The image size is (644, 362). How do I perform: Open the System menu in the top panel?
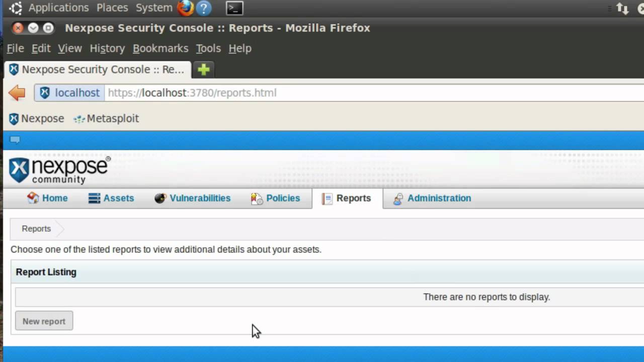point(154,8)
